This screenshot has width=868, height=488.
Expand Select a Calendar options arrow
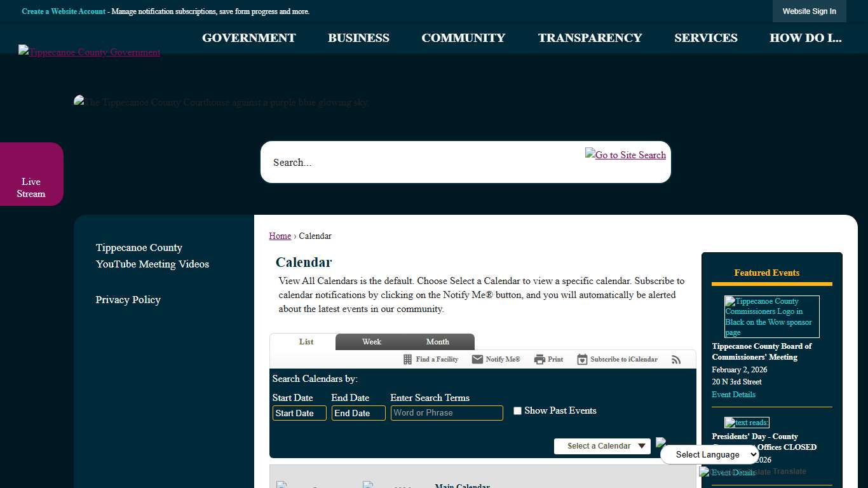click(642, 445)
